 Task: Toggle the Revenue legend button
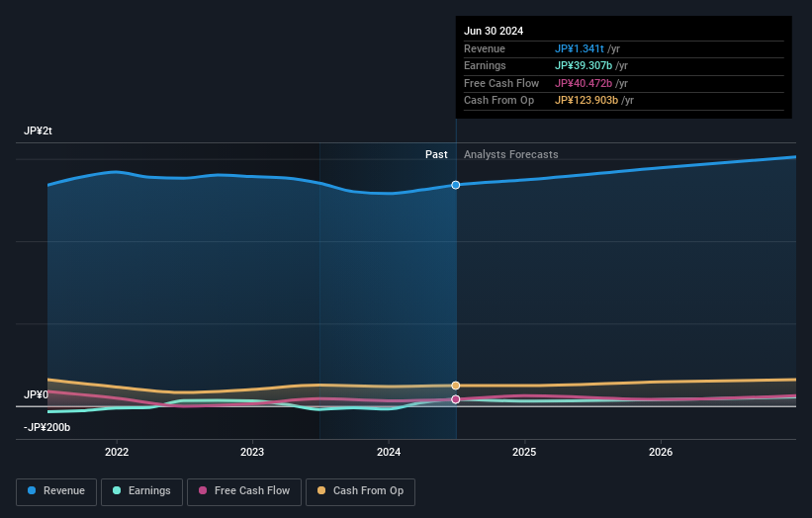point(56,491)
